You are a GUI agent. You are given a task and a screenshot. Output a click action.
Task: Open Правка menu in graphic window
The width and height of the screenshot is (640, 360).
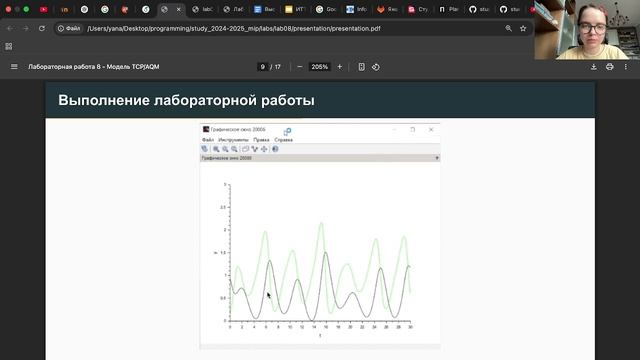pos(261,140)
